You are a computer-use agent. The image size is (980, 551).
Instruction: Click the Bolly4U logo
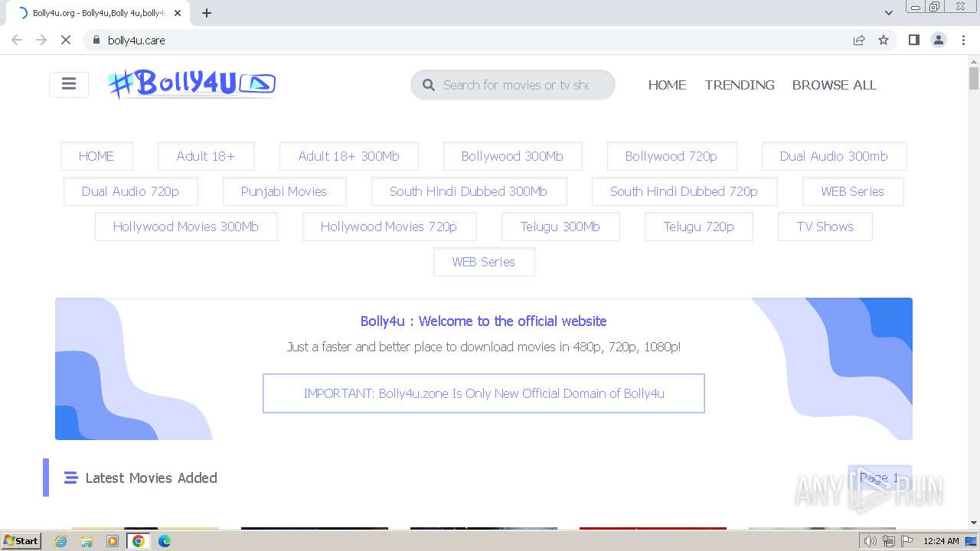point(191,84)
